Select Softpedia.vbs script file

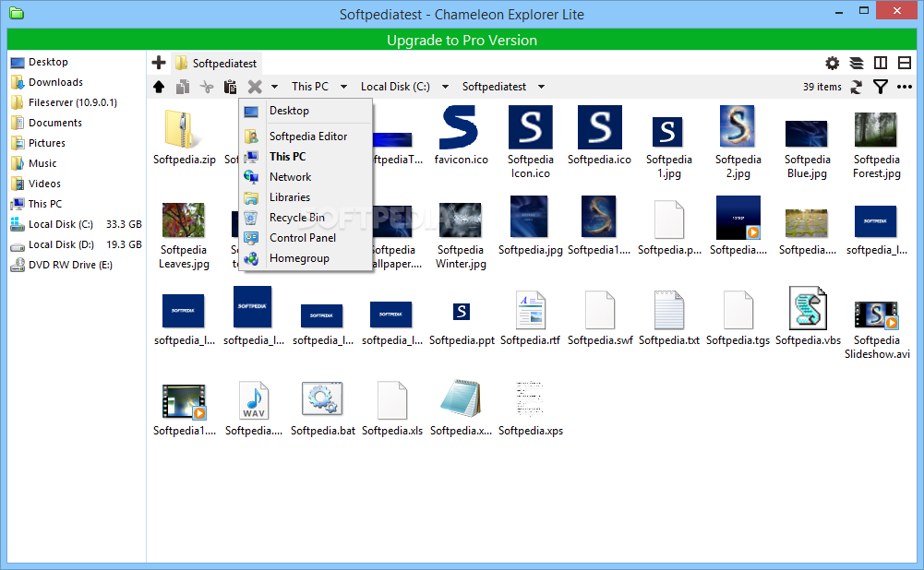click(808, 315)
